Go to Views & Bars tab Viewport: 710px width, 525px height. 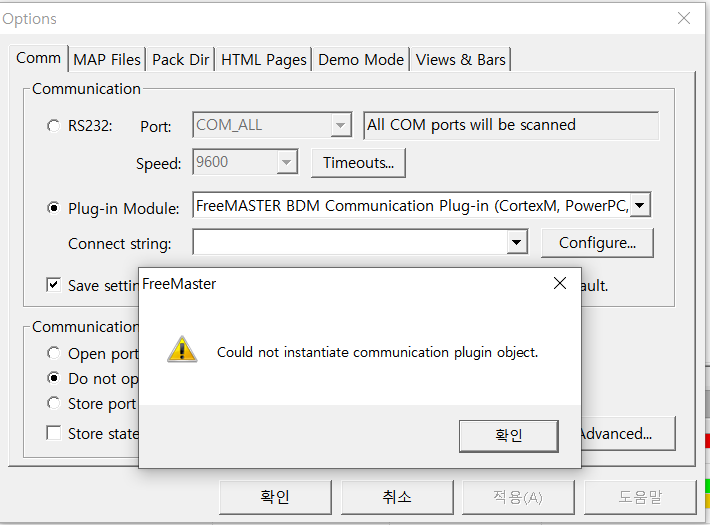click(x=461, y=59)
